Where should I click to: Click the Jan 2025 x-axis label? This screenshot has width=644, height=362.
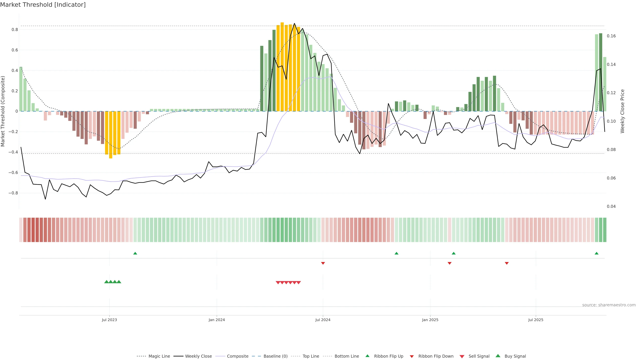(430, 320)
